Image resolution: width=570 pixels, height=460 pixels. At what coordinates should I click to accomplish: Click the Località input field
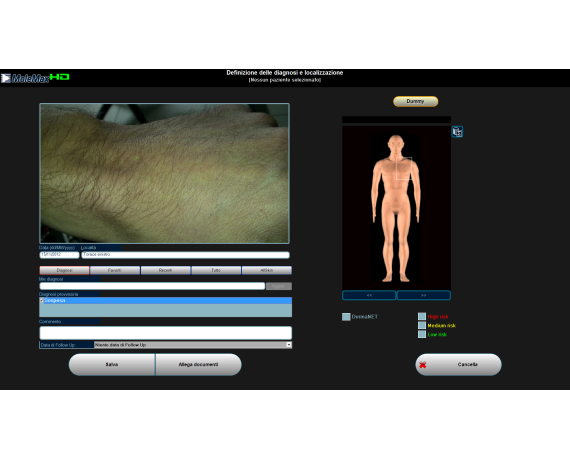point(185,255)
